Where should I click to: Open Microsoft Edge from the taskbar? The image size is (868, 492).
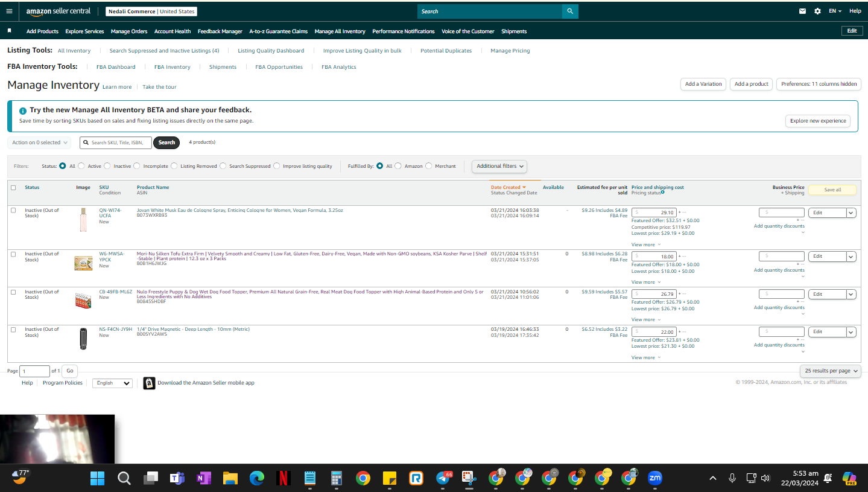tap(256, 479)
